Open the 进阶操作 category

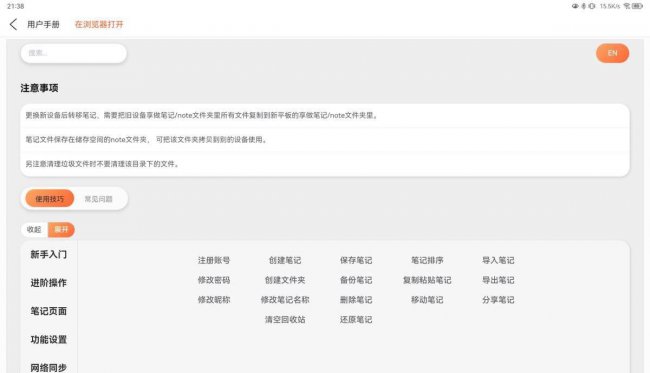(49, 283)
